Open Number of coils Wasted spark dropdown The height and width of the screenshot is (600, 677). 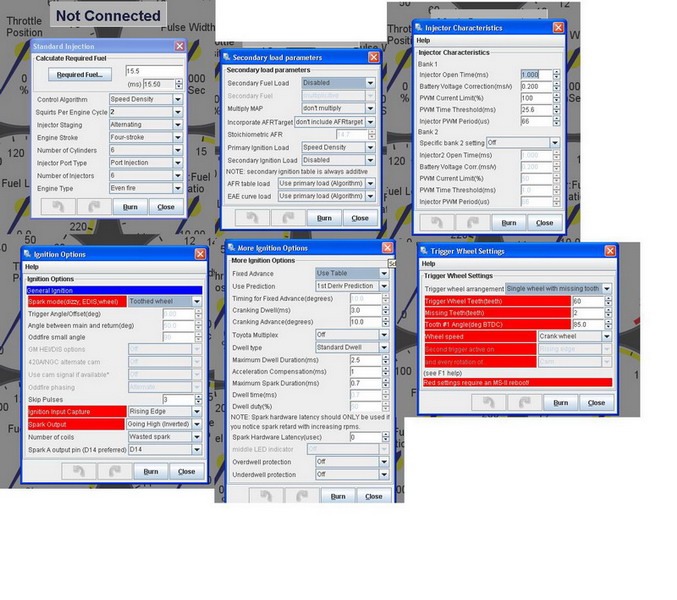197,437
